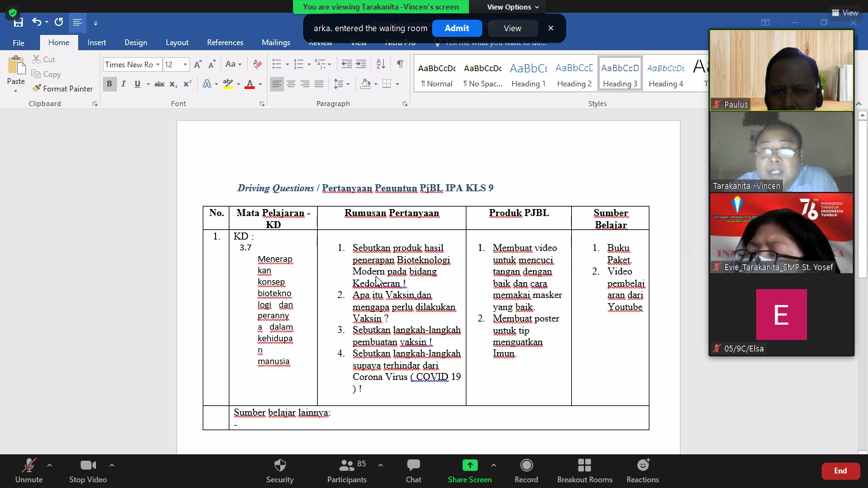The image size is (868, 488).
Task: Open the Zoom Chat panel
Action: (414, 471)
